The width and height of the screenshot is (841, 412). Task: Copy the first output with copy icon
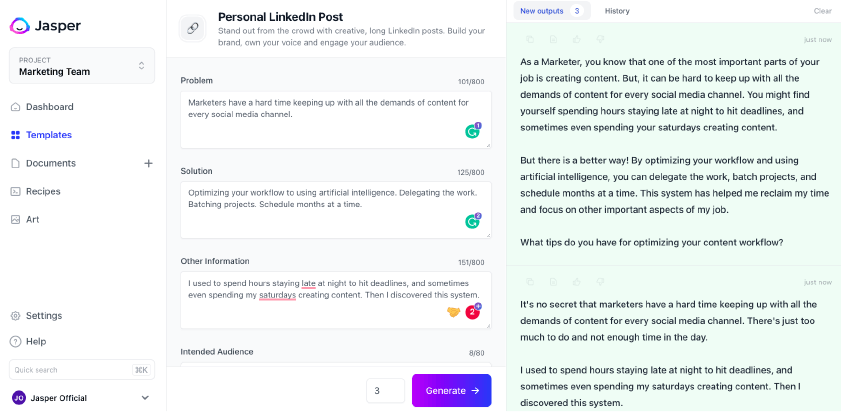point(530,39)
